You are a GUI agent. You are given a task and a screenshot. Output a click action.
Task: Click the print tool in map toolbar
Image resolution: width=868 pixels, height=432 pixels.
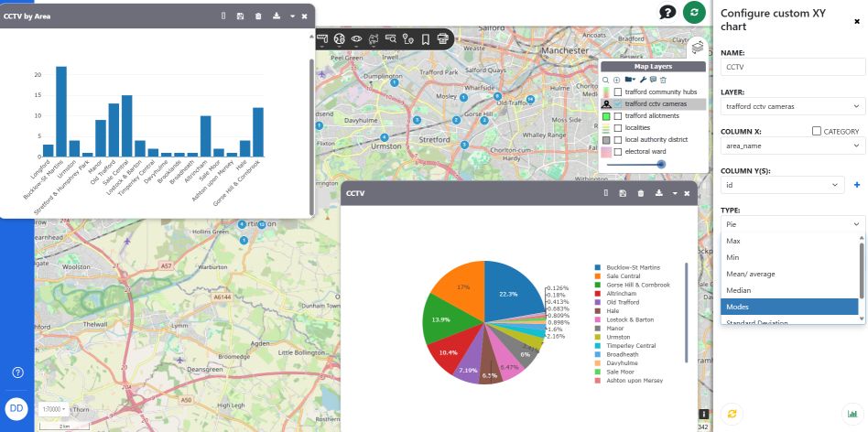pyautogui.click(x=443, y=38)
